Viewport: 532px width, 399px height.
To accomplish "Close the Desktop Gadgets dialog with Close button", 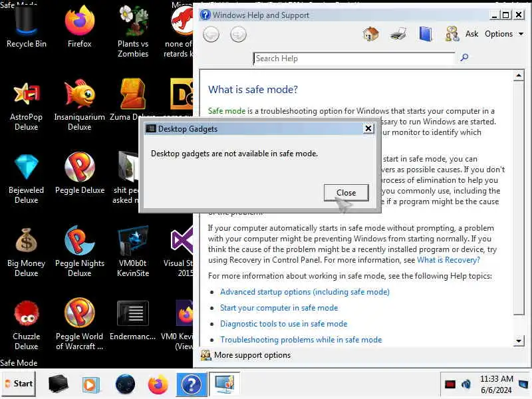I will pos(346,193).
